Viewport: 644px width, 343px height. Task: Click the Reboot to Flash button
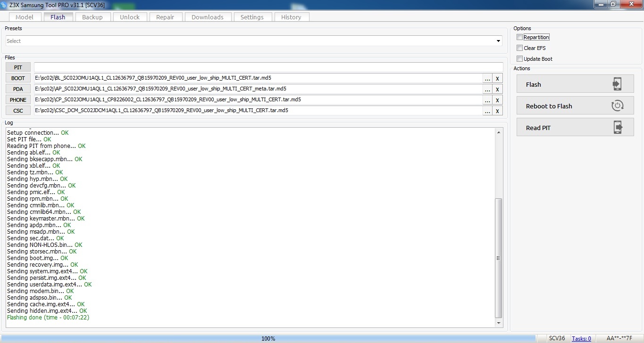[x=575, y=106]
